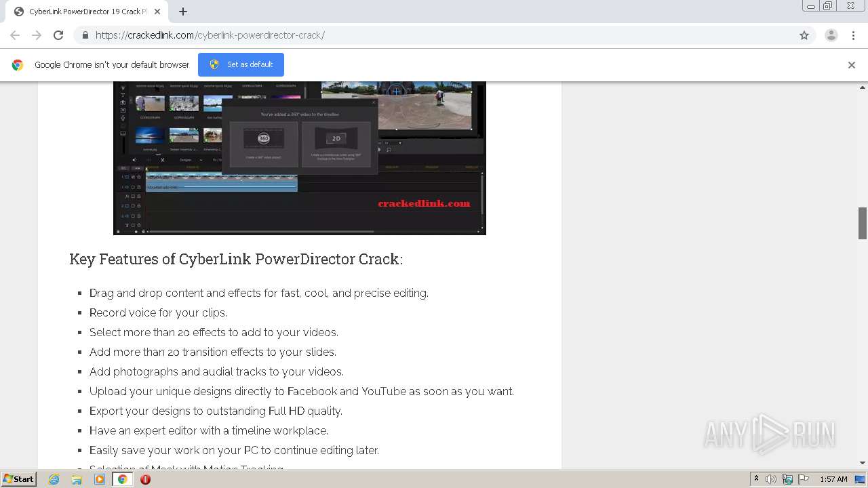Viewport: 868px width, 488px height.
Task: Click 'Upload your unique designs' bullet
Action: click(x=302, y=391)
